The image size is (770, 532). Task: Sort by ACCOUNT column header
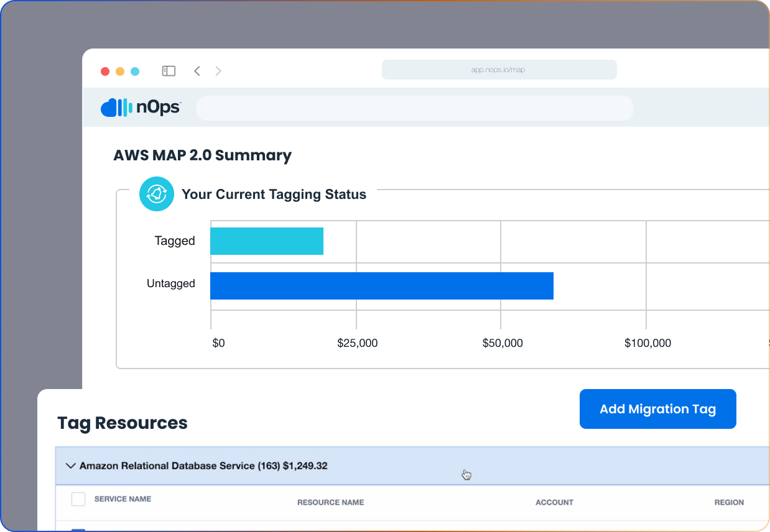[x=554, y=502]
